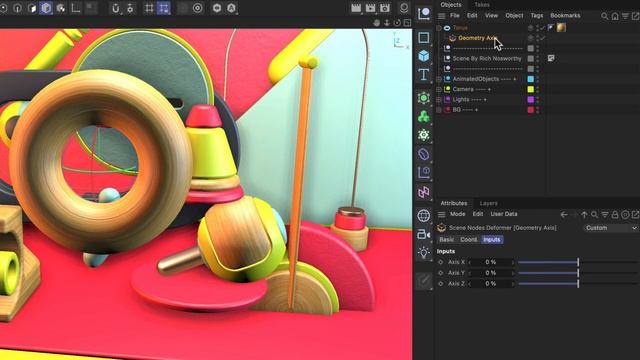Screen dimensions: 640x360
Task: Toggle Geometry Axis visibility dots
Action: (x=538, y=38)
